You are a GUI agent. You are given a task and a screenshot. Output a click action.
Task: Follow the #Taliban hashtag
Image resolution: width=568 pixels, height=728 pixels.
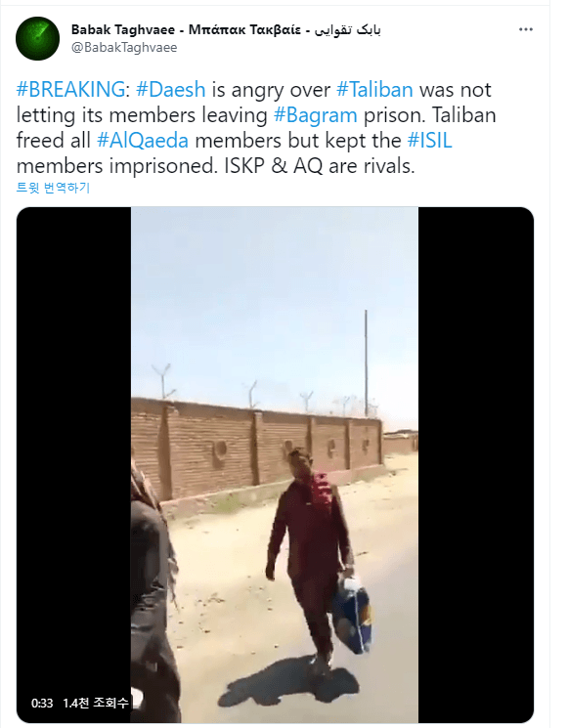click(x=374, y=89)
